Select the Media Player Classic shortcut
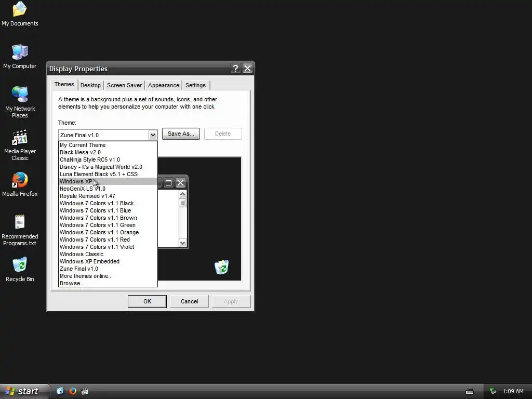 pyautogui.click(x=20, y=145)
